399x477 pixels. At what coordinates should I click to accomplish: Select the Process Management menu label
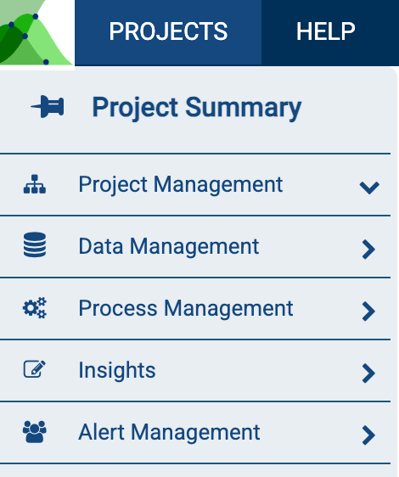[186, 308]
